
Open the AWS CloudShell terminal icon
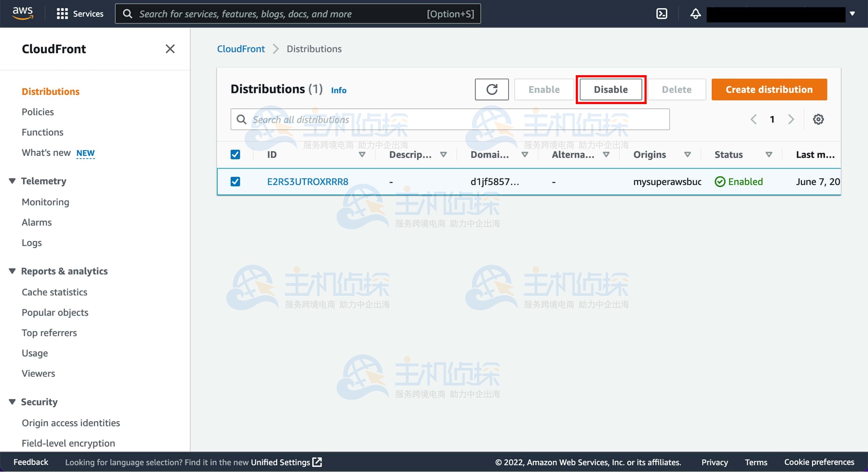click(x=661, y=14)
